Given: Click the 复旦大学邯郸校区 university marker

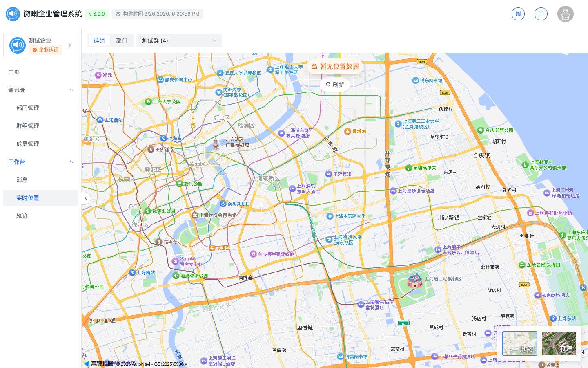Looking at the screenshot, I should [220, 73].
